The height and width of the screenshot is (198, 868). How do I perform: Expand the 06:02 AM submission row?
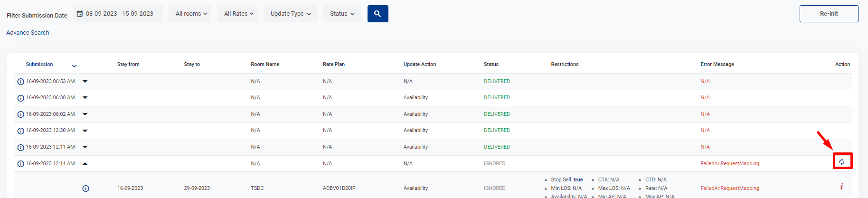pyautogui.click(x=85, y=114)
